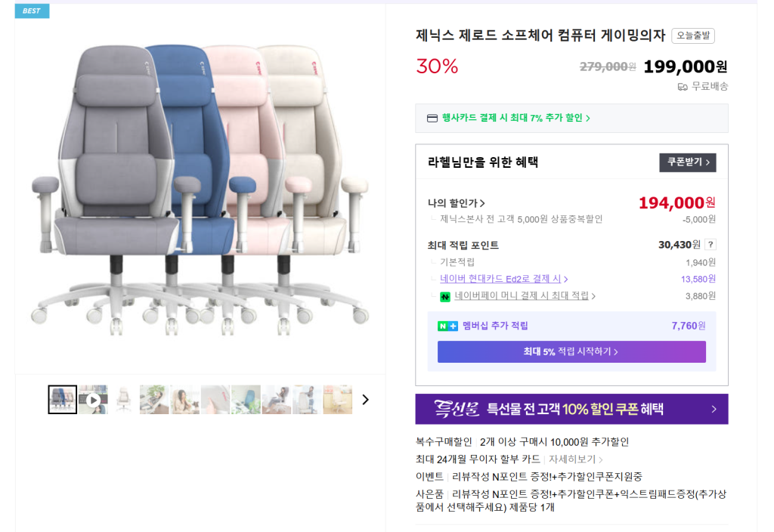Click the N+ membership badge icon
Screen dimensions: 774x532
point(447,326)
